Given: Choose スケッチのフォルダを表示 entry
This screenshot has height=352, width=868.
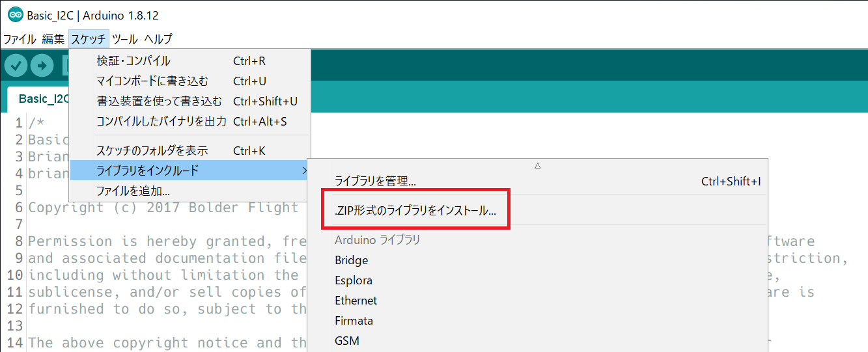Looking at the screenshot, I should coord(152,151).
